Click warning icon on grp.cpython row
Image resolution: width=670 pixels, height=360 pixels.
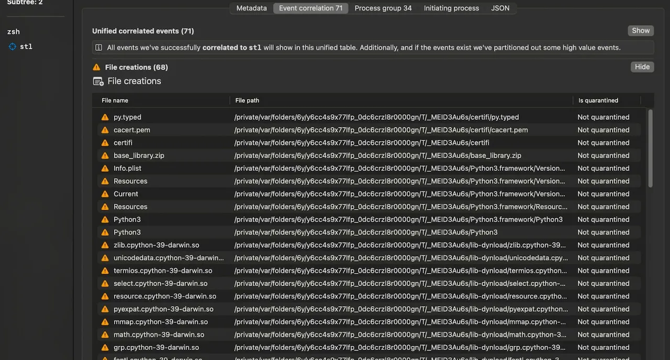(x=105, y=348)
